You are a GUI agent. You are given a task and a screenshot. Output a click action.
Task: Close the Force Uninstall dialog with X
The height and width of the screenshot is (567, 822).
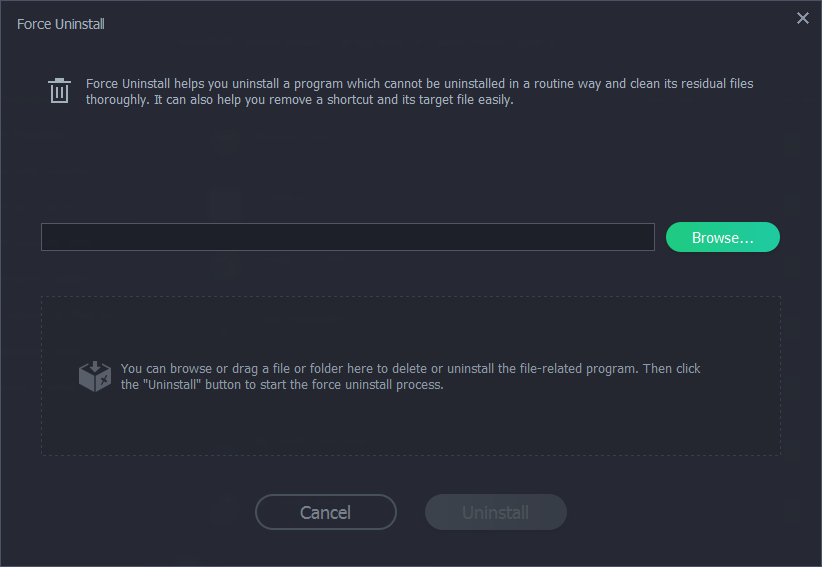(x=802, y=18)
